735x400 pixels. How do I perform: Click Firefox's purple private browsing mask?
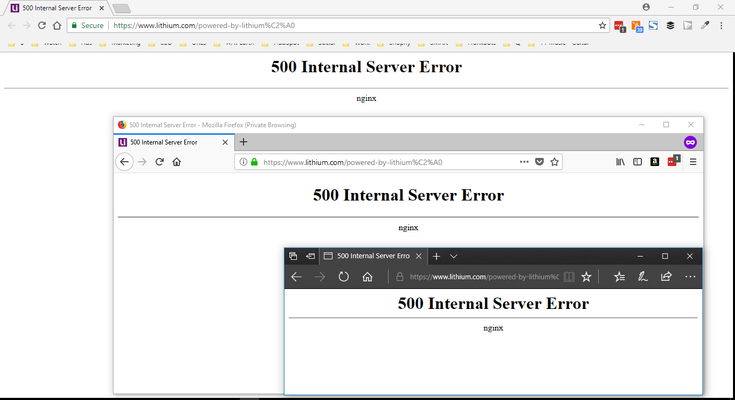(690, 142)
